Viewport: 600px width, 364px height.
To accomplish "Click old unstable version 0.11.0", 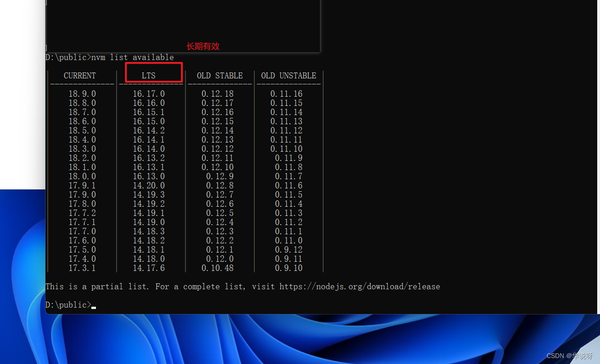I will [x=289, y=241].
